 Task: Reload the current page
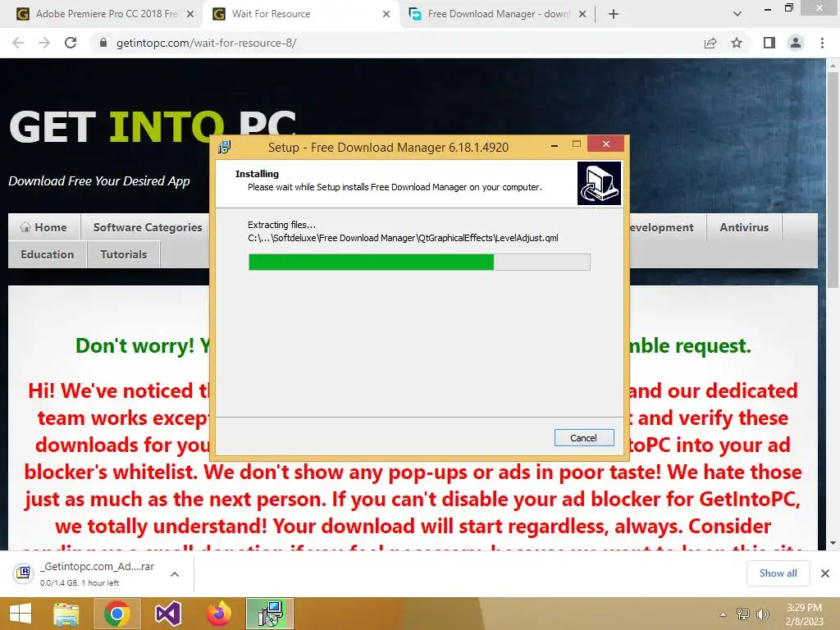(x=71, y=43)
